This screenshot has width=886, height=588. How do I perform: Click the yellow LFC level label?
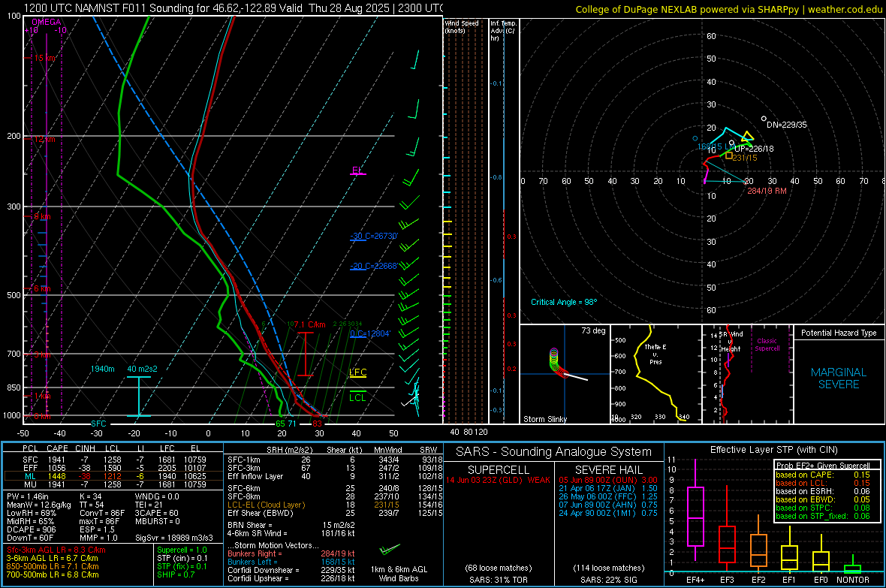pyautogui.click(x=357, y=372)
